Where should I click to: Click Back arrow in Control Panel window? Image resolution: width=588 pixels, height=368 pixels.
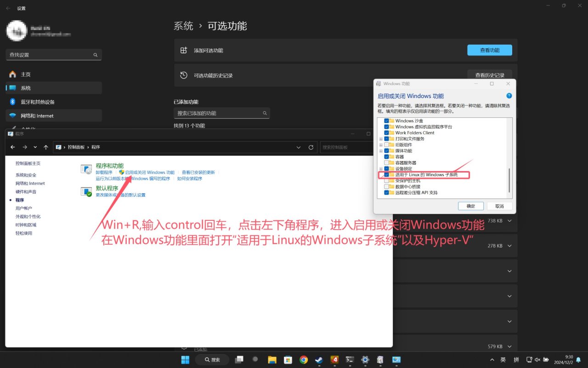tap(13, 147)
